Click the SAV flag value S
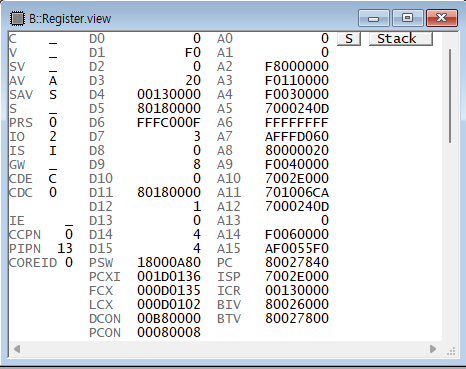The image size is (466, 369). click(53, 95)
